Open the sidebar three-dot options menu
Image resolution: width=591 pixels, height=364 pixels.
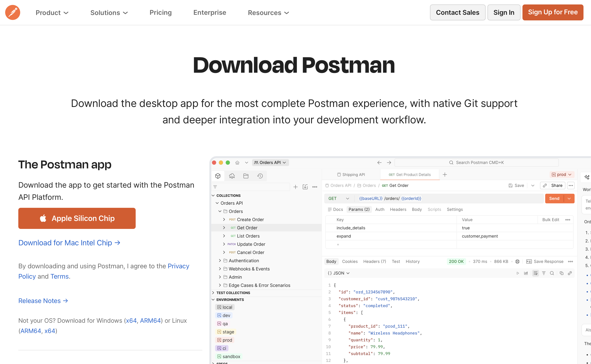[315, 187]
